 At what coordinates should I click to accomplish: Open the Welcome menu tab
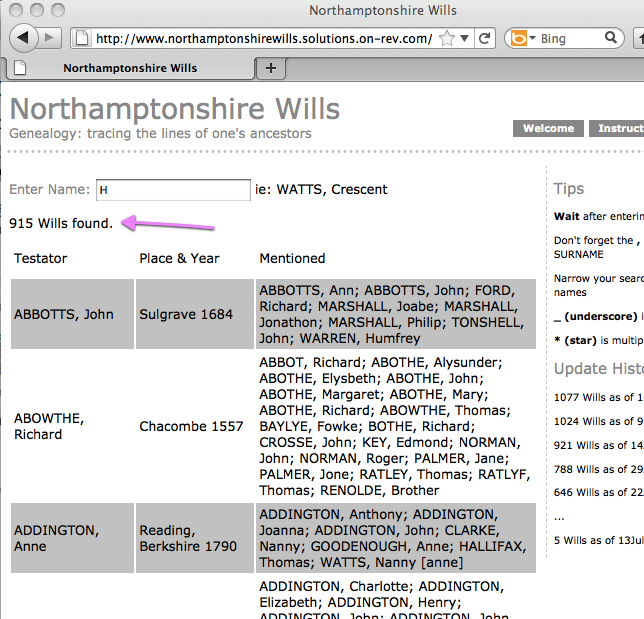coord(548,128)
